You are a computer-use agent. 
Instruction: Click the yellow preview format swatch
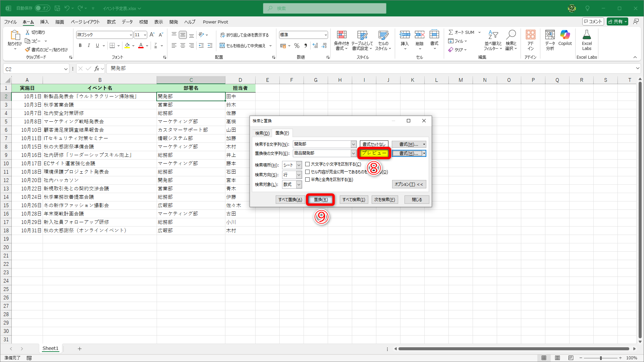click(374, 153)
